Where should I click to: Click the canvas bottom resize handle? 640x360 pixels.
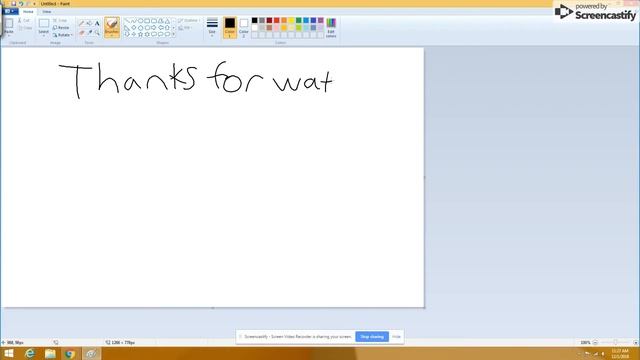pos(213,308)
